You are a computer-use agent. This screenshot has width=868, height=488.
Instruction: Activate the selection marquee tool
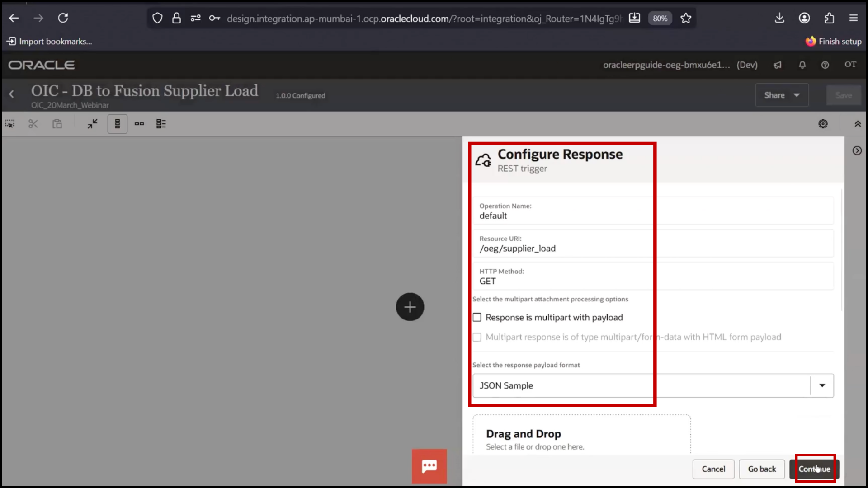coord(9,124)
